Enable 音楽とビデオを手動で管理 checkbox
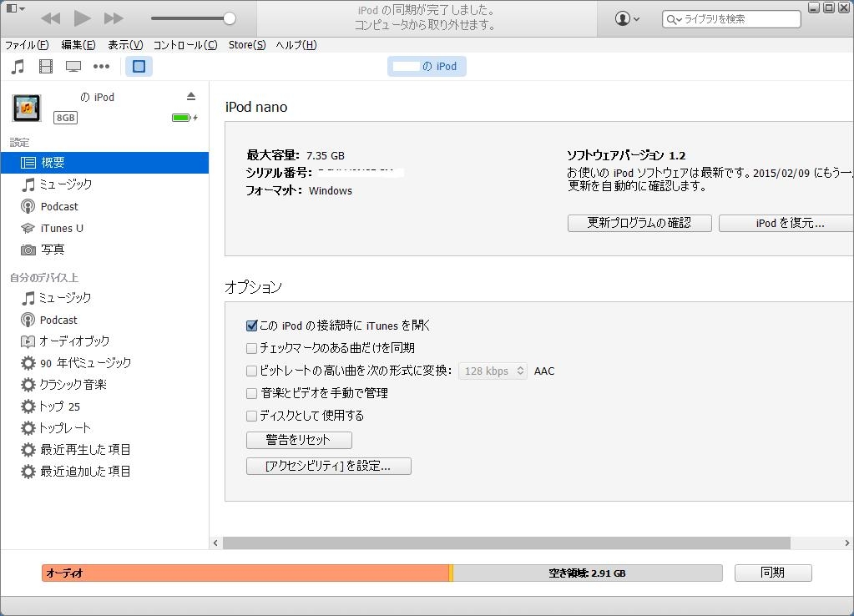 click(x=251, y=393)
